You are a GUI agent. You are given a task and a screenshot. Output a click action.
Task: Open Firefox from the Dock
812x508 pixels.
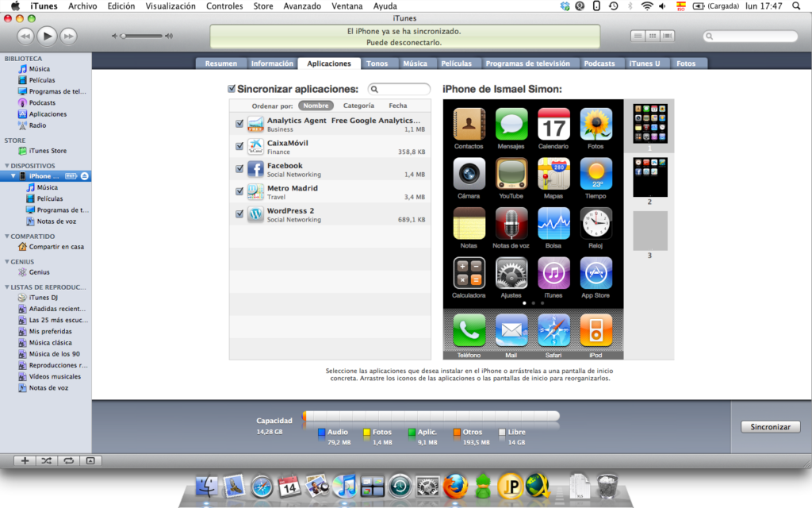(x=455, y=487)
